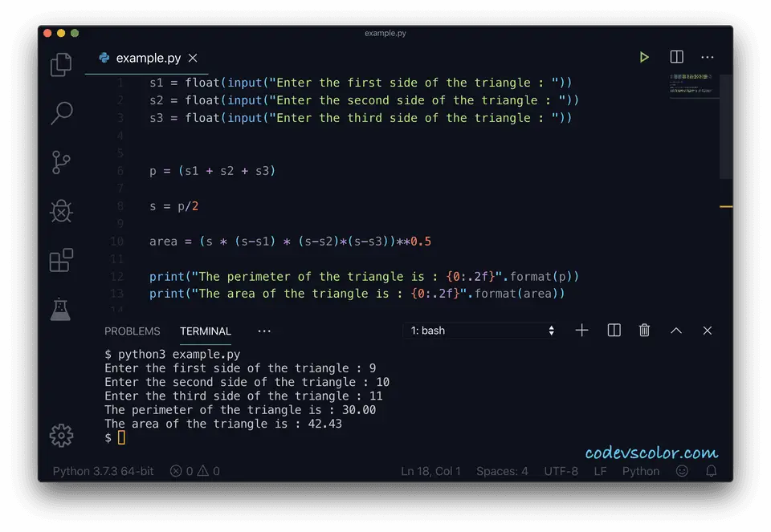
Task: Open the Test flask view
Action: pos(60,309)
